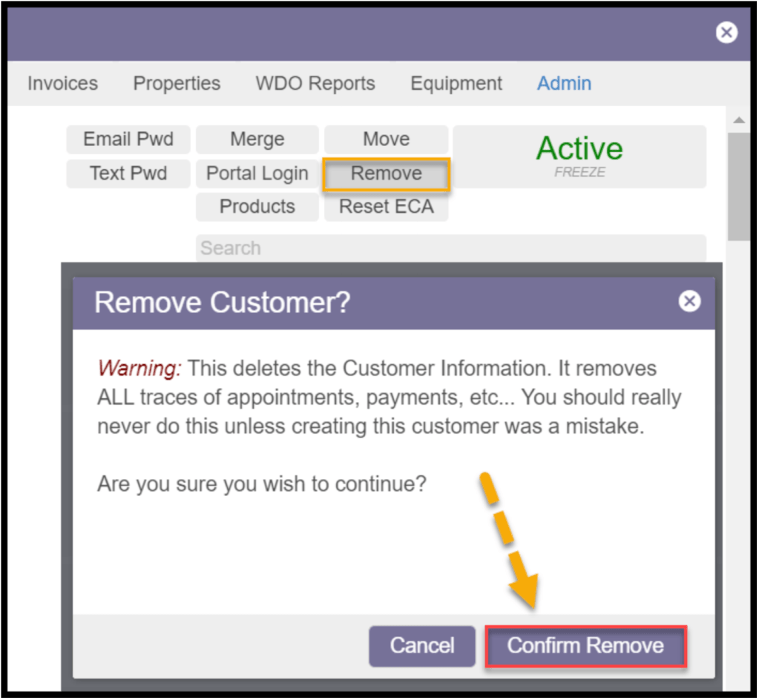Click Confirm Remove to delete customer

(x=585, y=646)
